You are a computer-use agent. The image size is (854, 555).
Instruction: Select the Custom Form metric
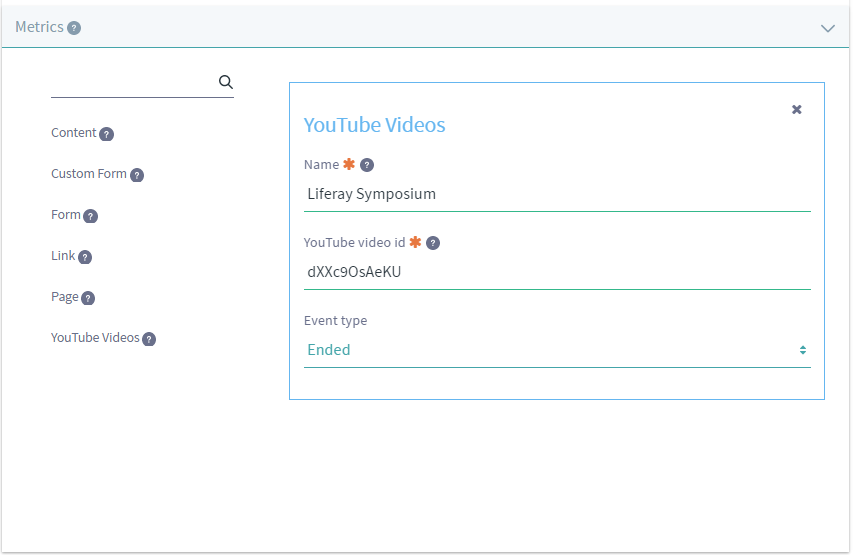[x=89, y=173]
